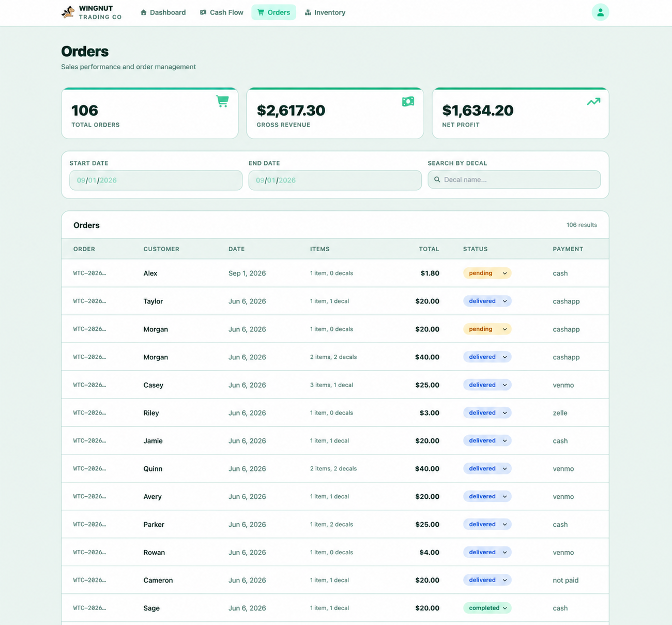Open status dropdown on Jamie's order
The height and width of the screenshot is (625, 672).
pos(487,440)
